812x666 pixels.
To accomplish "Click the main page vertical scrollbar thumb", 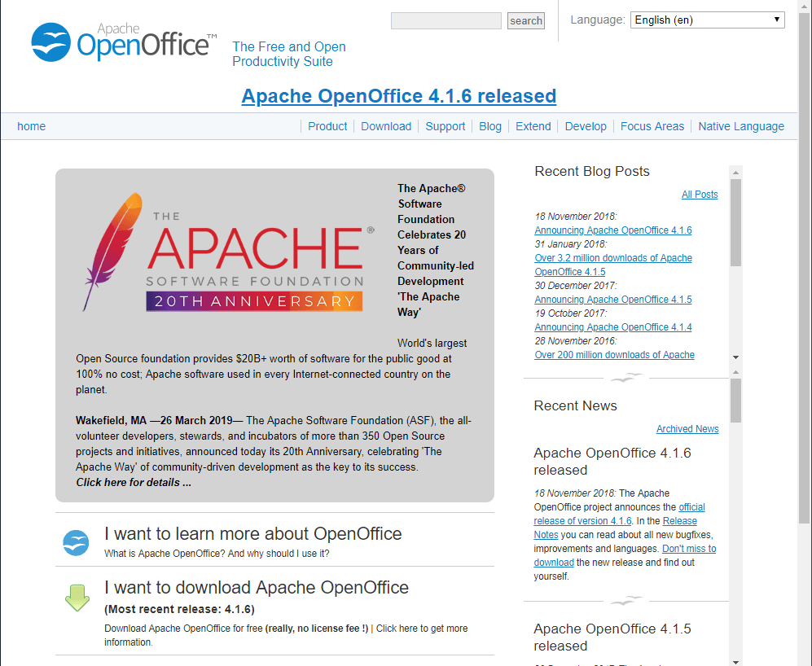I will 804,268.
